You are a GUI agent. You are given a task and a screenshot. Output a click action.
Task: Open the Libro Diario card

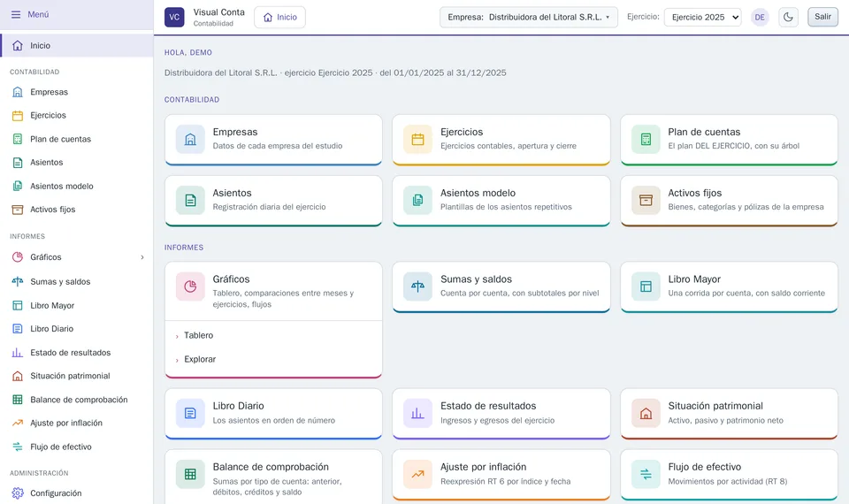(273, 414)
